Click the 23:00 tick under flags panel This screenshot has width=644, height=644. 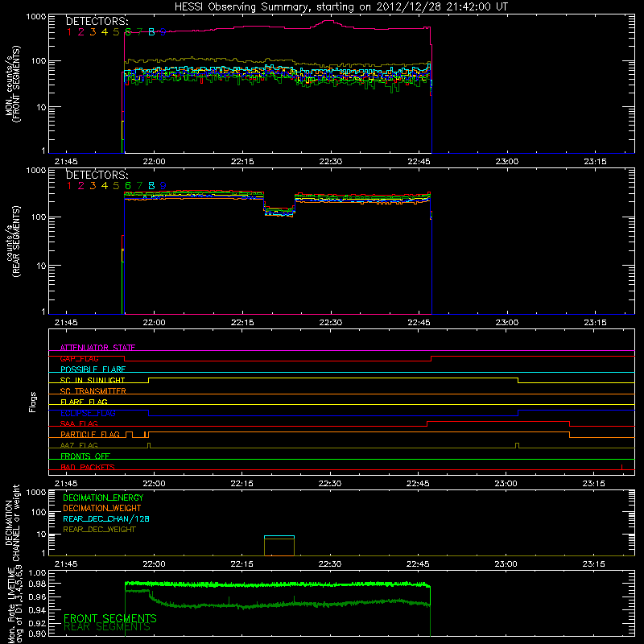pos(506,484)
